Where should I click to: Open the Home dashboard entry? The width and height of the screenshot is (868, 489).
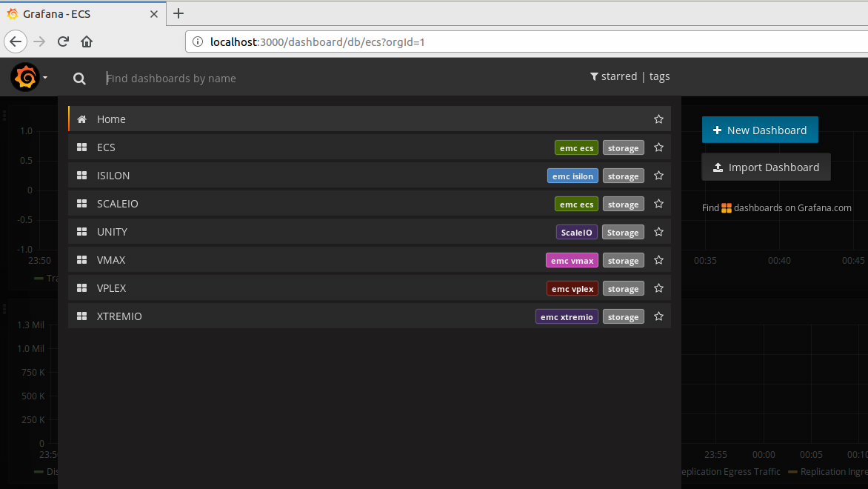[x=111, y=119]
